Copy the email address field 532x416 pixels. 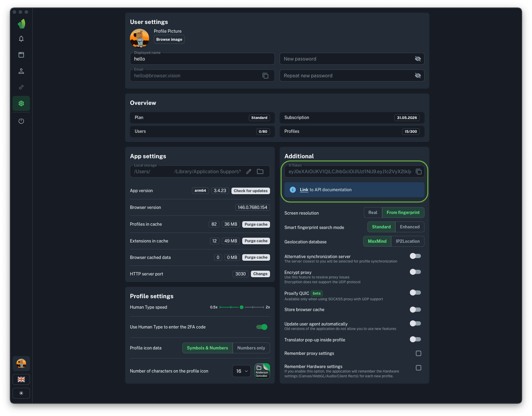[x=265, y=76]
